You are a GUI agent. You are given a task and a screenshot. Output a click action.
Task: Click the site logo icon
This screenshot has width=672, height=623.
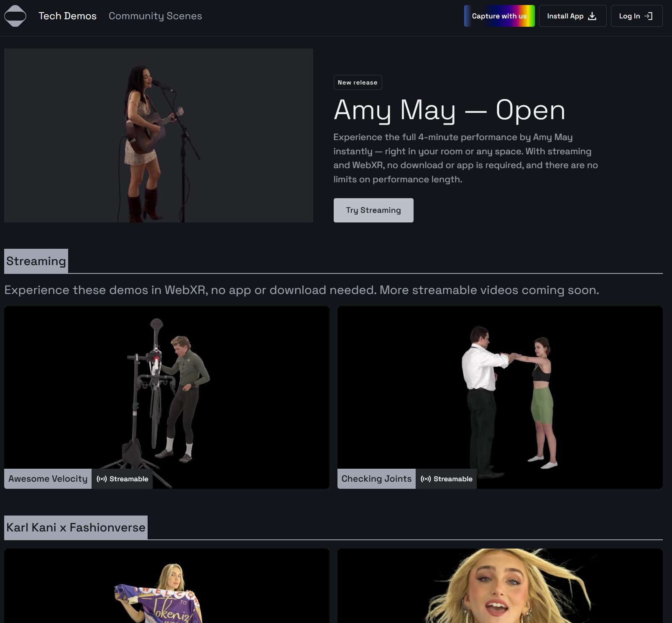(x=15, y=16)
